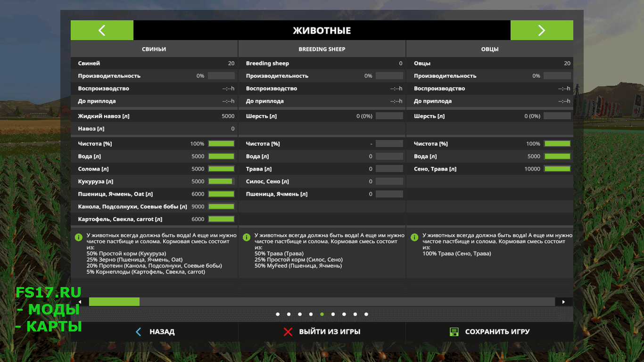
Task: Click the horizontal scrollbar's left arrow
Action: click(x=80, y=302)
